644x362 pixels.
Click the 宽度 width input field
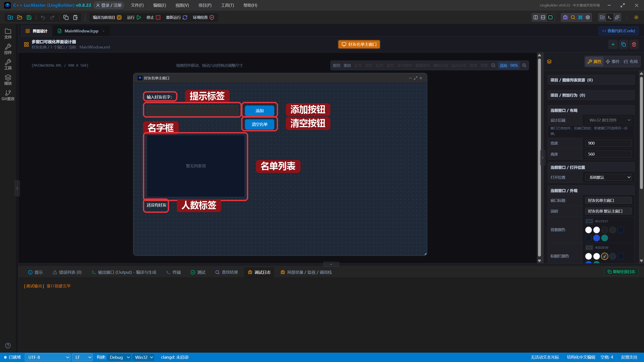tap(608, 143)
